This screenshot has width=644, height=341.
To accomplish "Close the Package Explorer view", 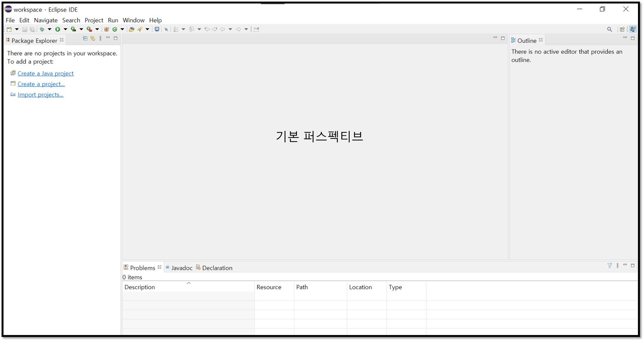I will point(62,40).
